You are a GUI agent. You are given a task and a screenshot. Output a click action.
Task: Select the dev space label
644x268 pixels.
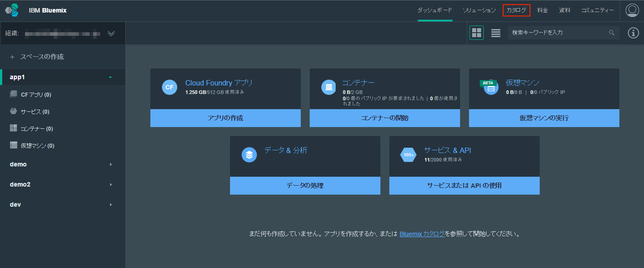click(15, 204)
